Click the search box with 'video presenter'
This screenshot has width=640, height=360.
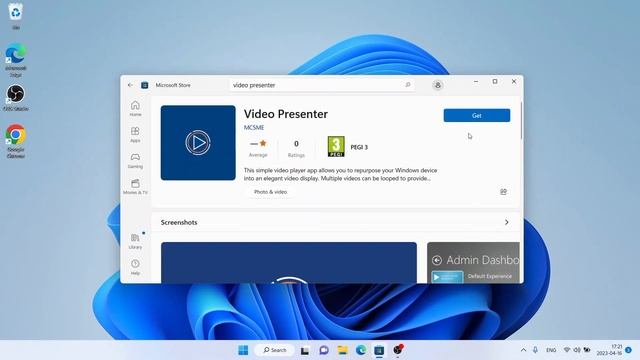[322, 85]
